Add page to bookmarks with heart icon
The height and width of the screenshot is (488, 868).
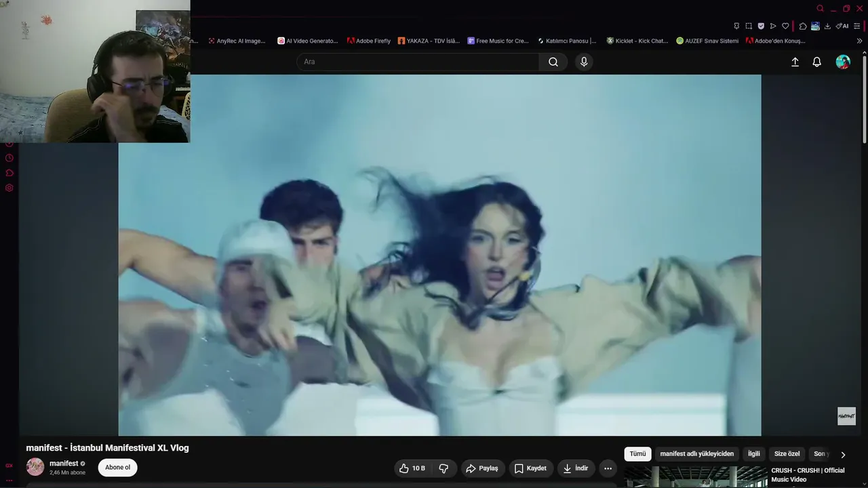tap(785, 26)
